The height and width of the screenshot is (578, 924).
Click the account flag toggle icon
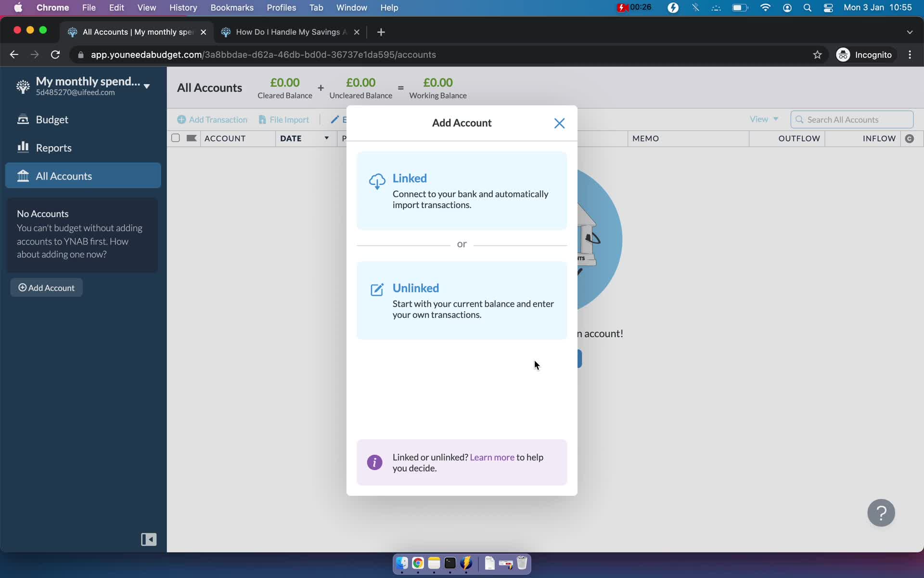pyautogui.click(x=192, y=138)
